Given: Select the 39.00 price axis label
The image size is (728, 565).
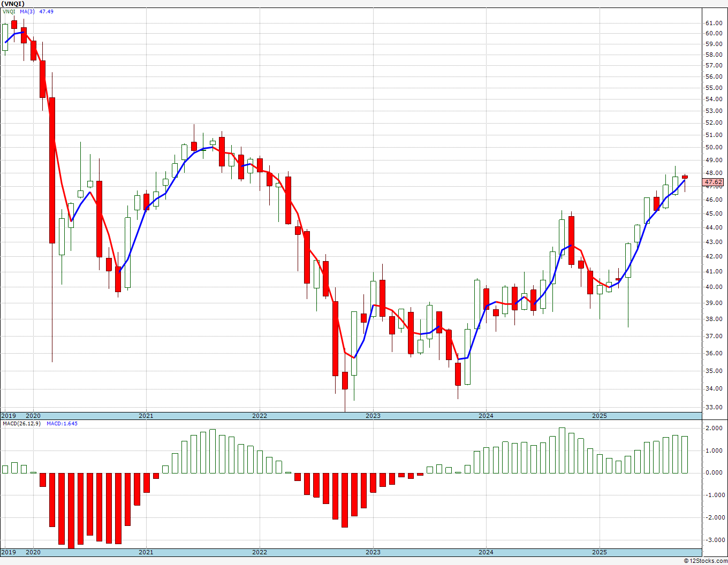Looking at the screenshot, I should (x=714, y=303).
